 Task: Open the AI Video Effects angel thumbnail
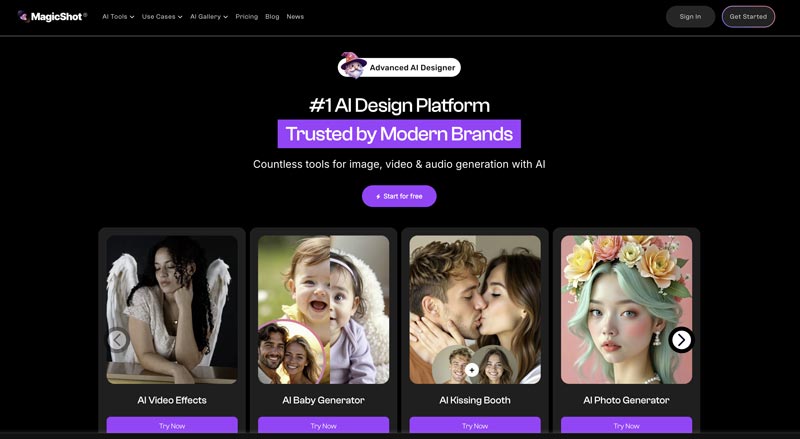pyautogui.click(x=172, y=310)
